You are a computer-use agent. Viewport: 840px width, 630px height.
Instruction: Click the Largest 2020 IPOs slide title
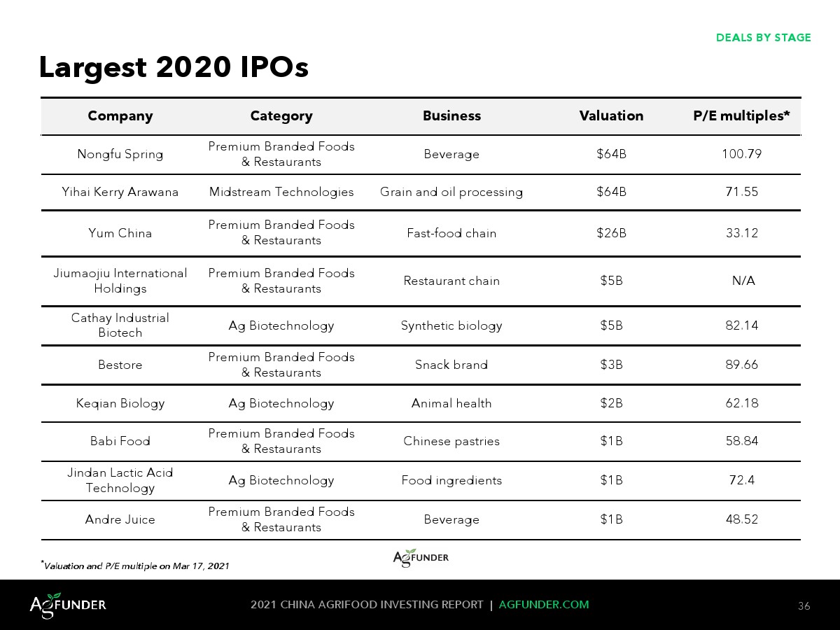(x=174, y=67)
